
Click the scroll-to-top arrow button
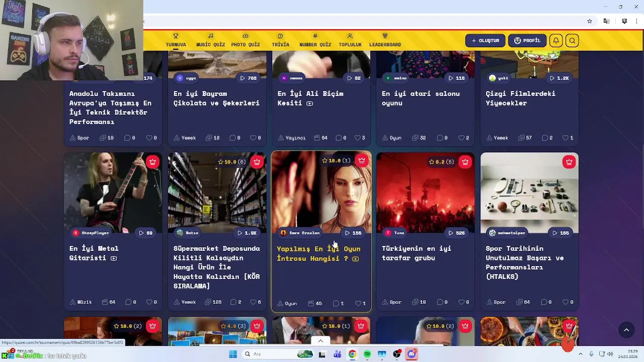click(626, 330)
